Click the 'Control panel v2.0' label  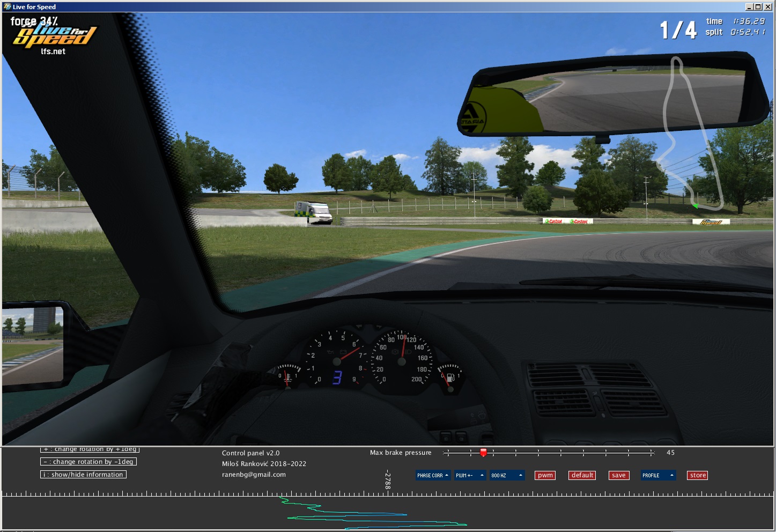[x=250, y=453]
